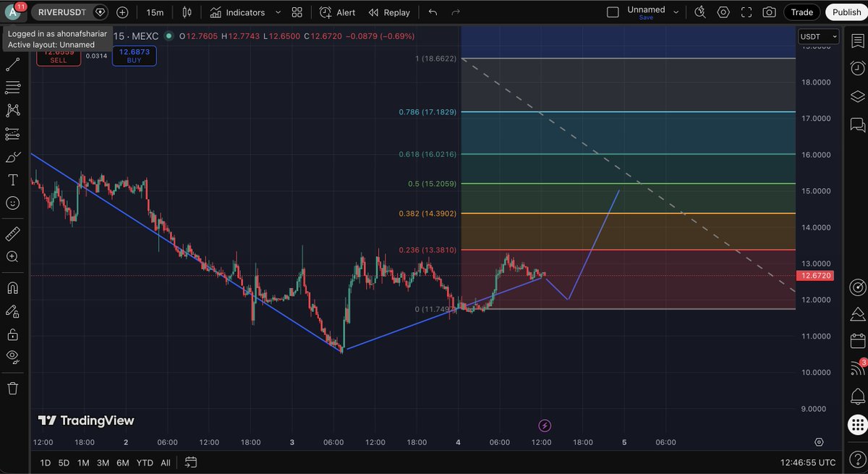
Task: Select the 6M date range
Action: point(123,462)
